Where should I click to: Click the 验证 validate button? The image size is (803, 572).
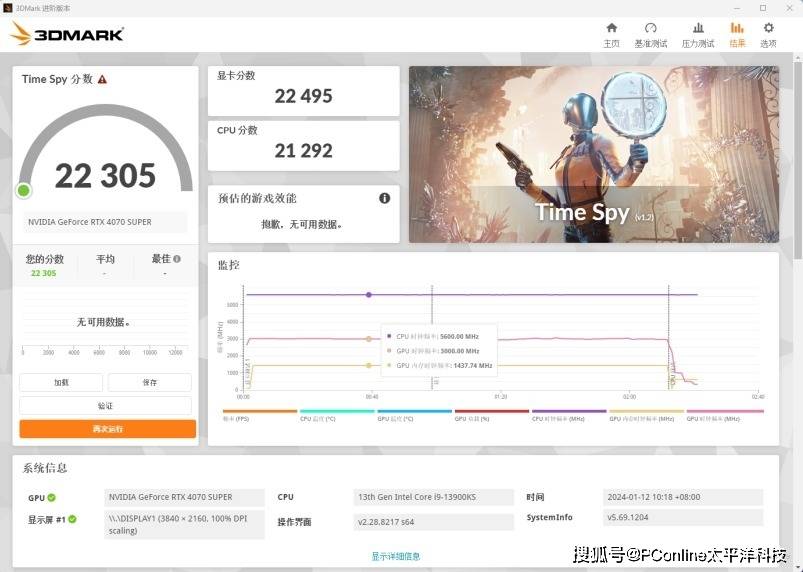tap(105, 406)
